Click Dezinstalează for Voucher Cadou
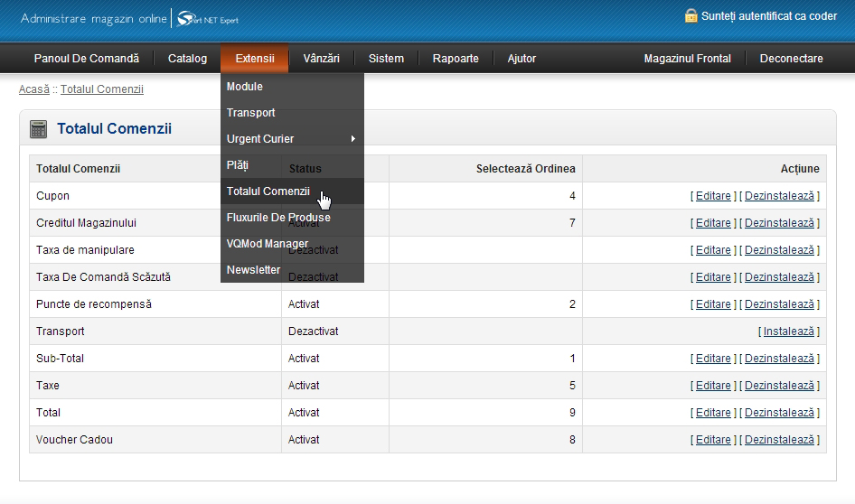Viewport: 855px width, 504px height. (779, 440)
